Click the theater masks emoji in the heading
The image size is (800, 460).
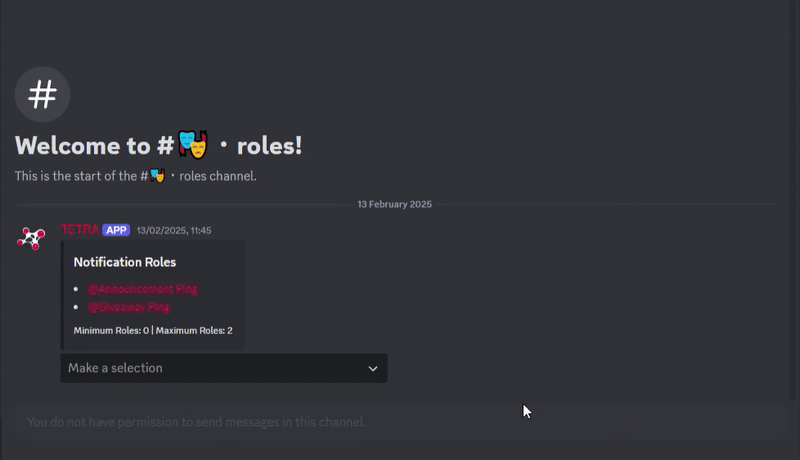pyautogui.click(x=193, y=145)
